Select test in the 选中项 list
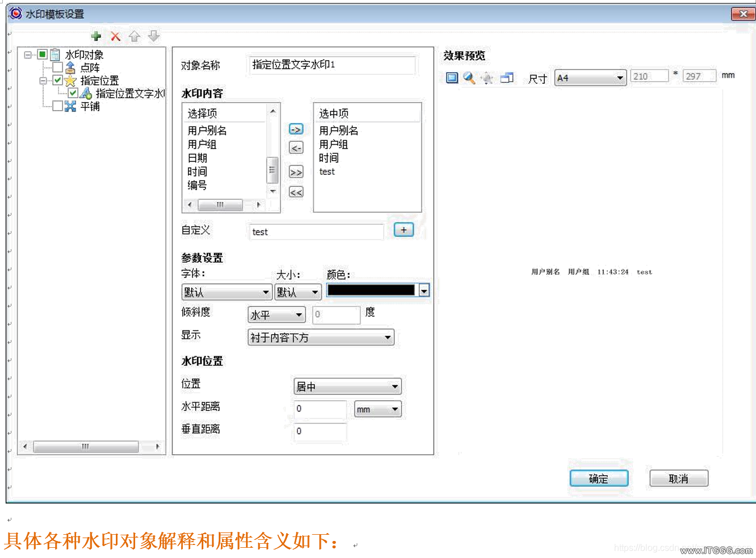 pyautogui.click(x=327, y=171)
